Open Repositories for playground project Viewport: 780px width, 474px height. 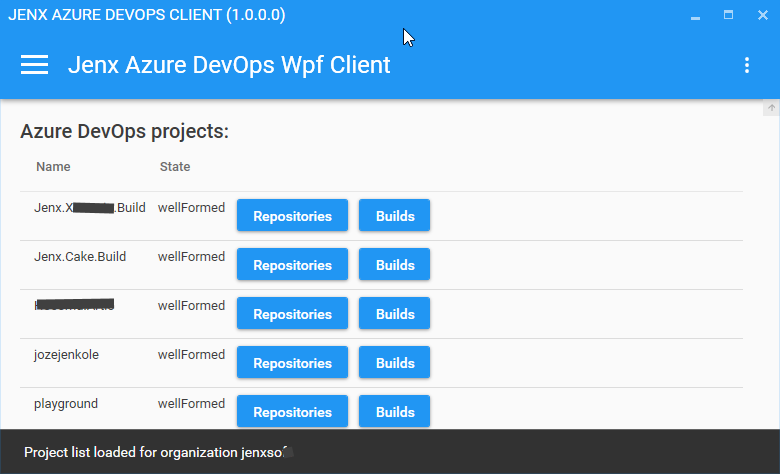pyautogui.click(x=292, y=412)
